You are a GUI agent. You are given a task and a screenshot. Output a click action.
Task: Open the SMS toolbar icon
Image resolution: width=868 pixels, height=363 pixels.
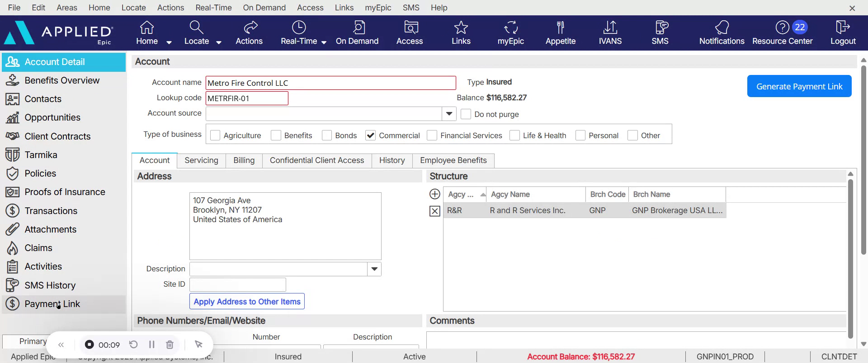[660, 33]
